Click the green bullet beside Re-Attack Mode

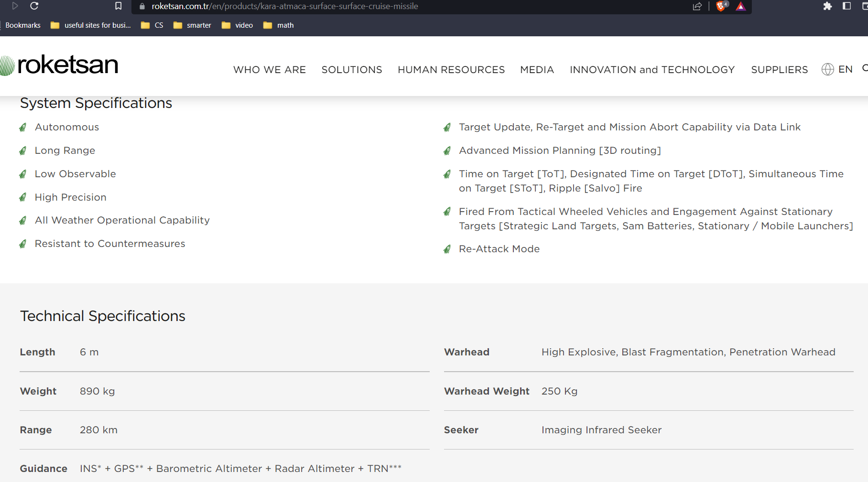click(x=447, y=249)
